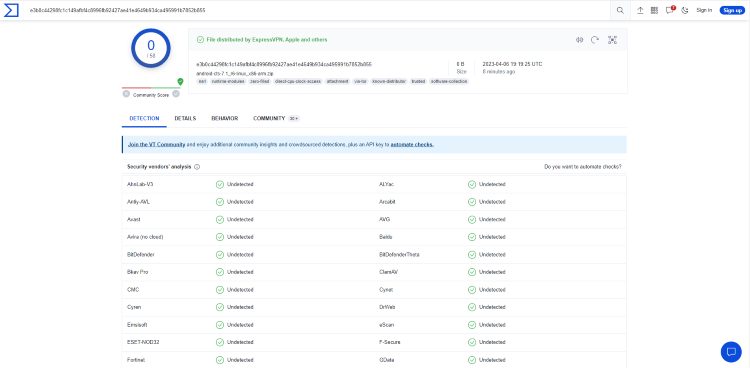
Task: Click the right vote circle beside Community Score
Action: 176,94
